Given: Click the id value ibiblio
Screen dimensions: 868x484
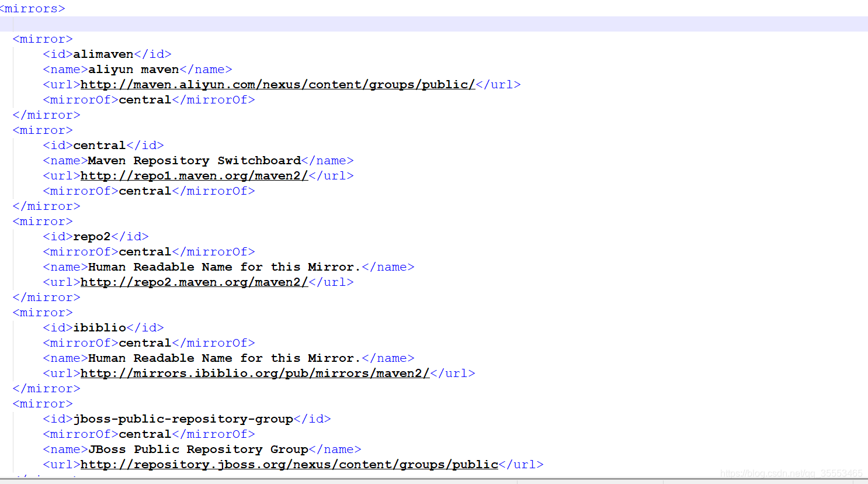Looking at the screenshot, I should [x=99, y=328].
